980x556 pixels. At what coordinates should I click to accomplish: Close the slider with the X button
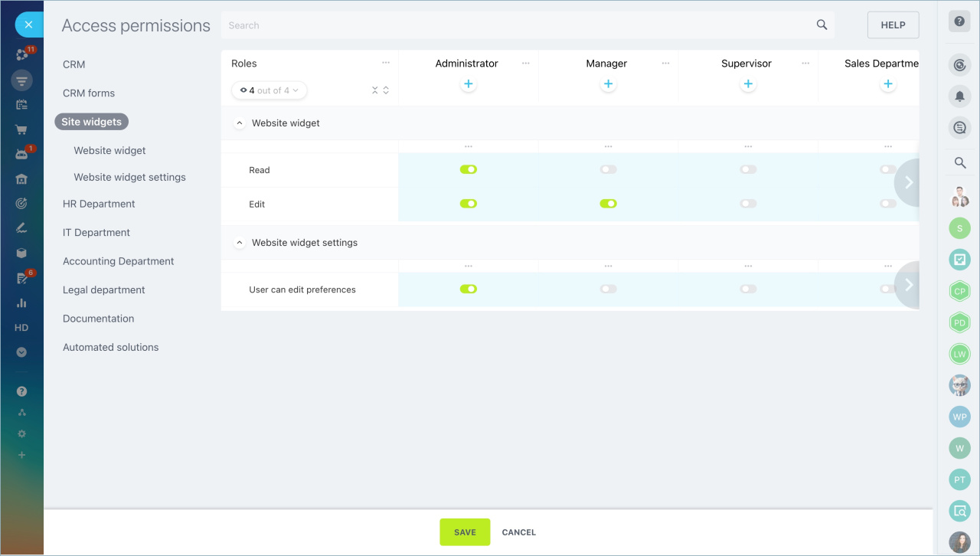click(x=28, y=25)
